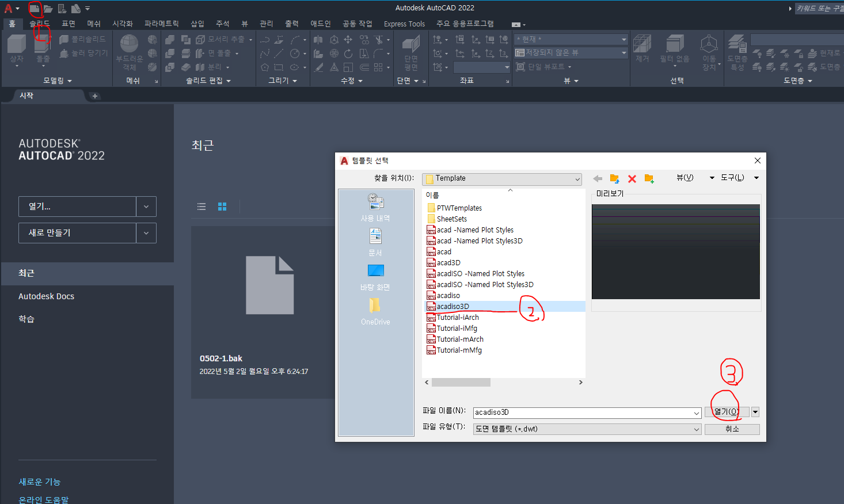Click the 제거 (Cull) selection icon
Viewport: 844px width, 504px height.
point(642,49)
